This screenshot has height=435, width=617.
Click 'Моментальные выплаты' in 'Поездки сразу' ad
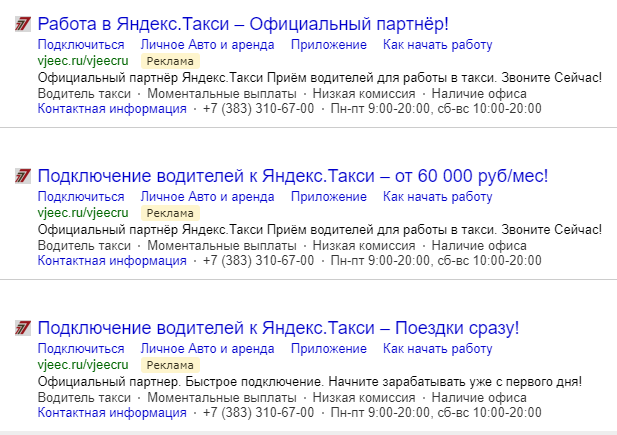coord(222,398)
